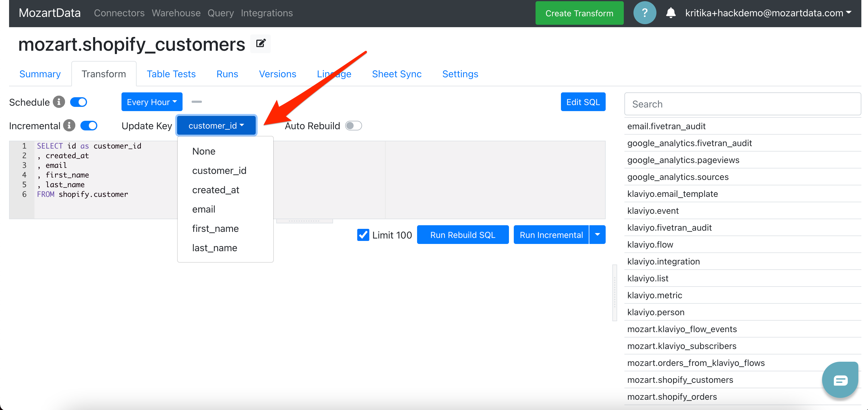Select klaviyo.event table

[x=742, y=211]
